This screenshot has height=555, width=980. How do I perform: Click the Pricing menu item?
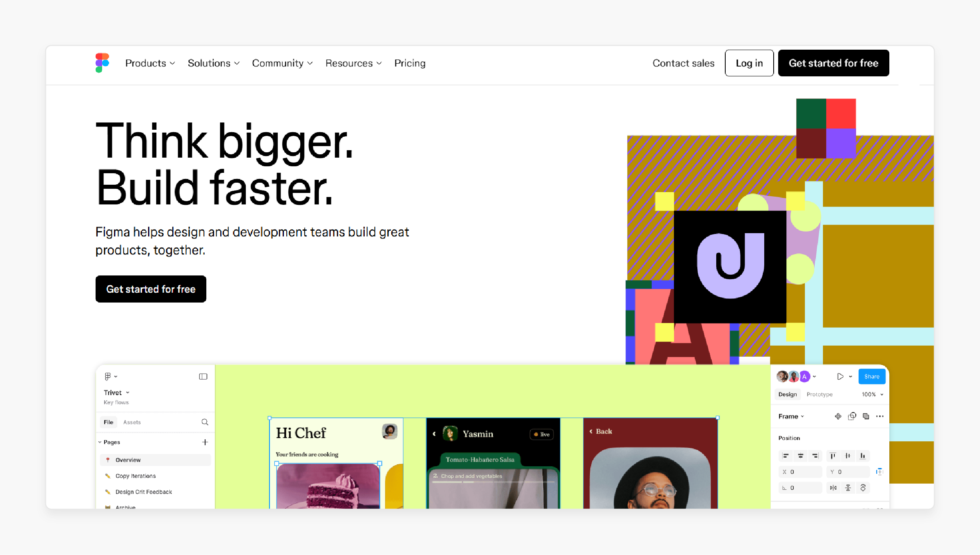[x=410, y=63]
